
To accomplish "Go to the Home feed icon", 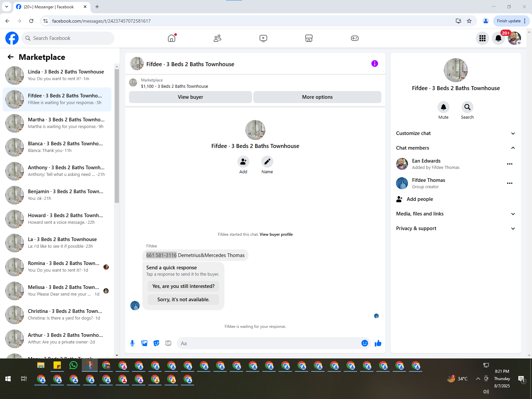I will point(172,38).
